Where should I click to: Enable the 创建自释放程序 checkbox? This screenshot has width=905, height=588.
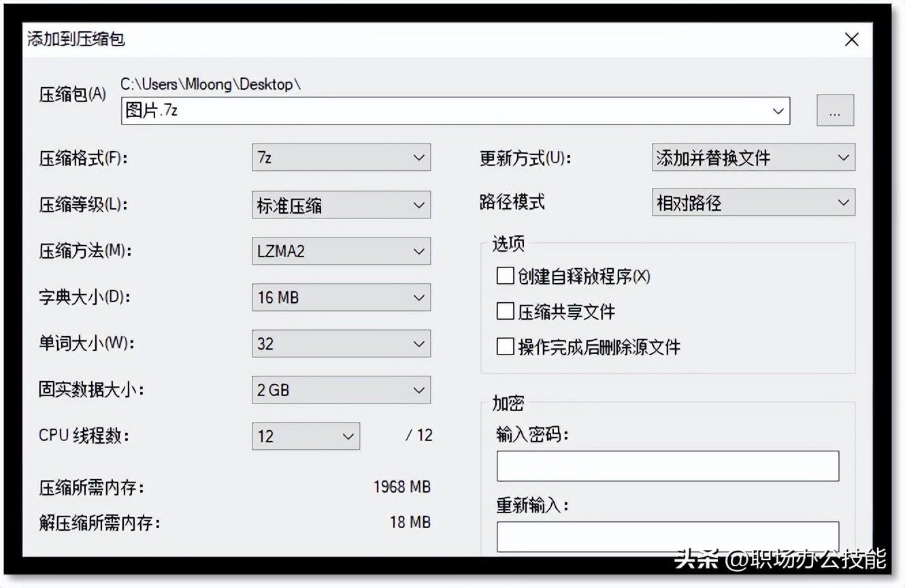tap(505, 276)
